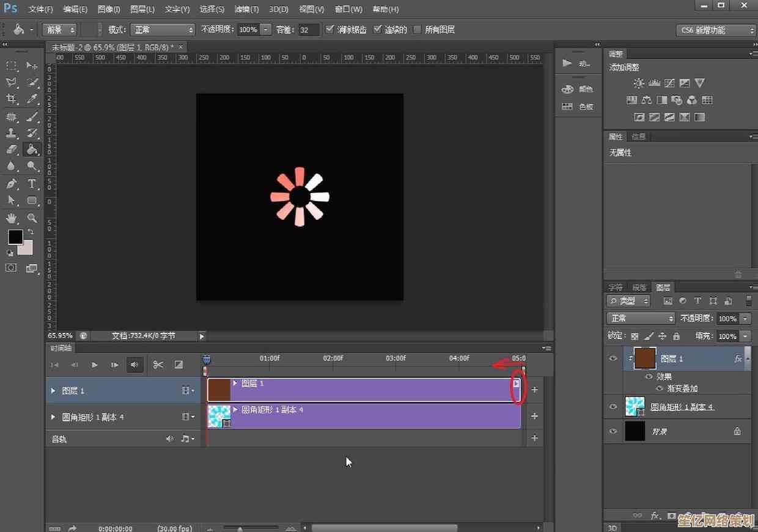The height and width of the screenshot is (532, 758).
Task: Open the CS6 workspace dropdown
Action: click(x=716, y=30)
